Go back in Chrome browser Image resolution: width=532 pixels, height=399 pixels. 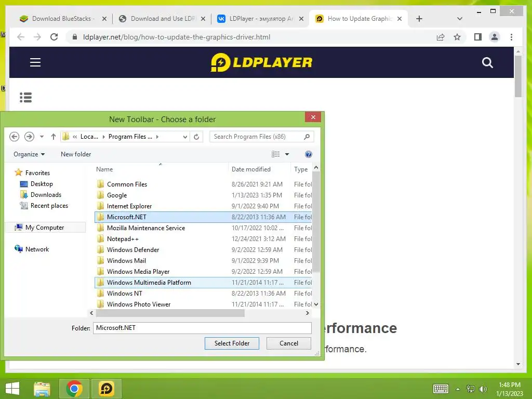point(21,37)
